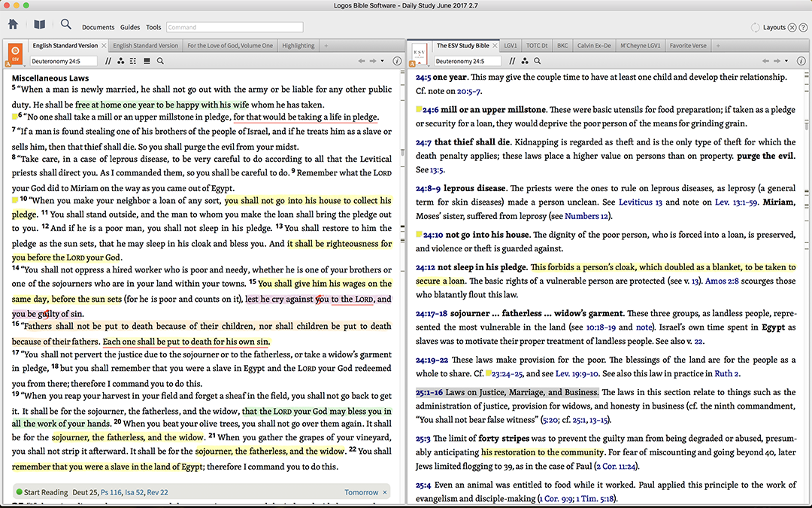
Task: Open inline search in the ESV Study Bible panel
Action: pos(538,61)
